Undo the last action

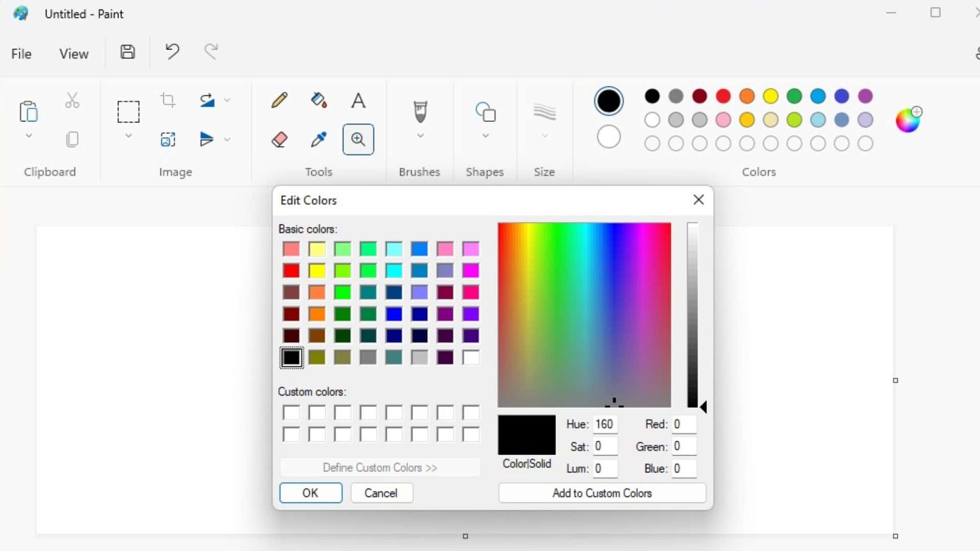pyautogui.click(x=172, y=51)
